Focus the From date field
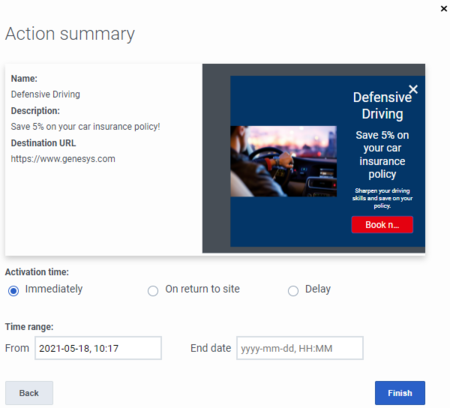 98,348
